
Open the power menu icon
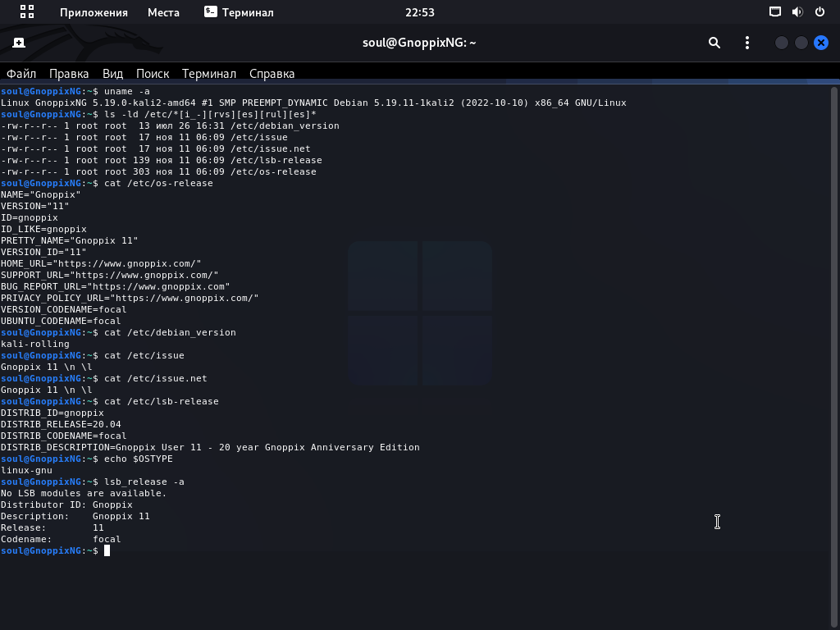tap(819, 11)
